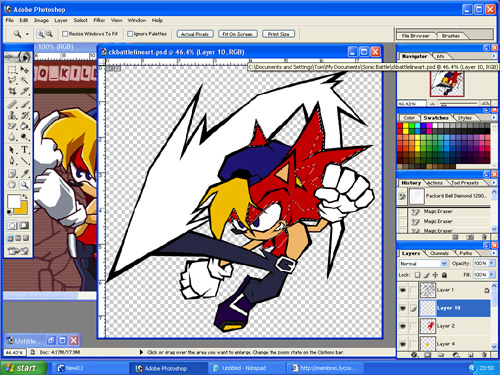Select the Eyedropper tool
This screenshot has width=500, height=375.
coord(24,173)
